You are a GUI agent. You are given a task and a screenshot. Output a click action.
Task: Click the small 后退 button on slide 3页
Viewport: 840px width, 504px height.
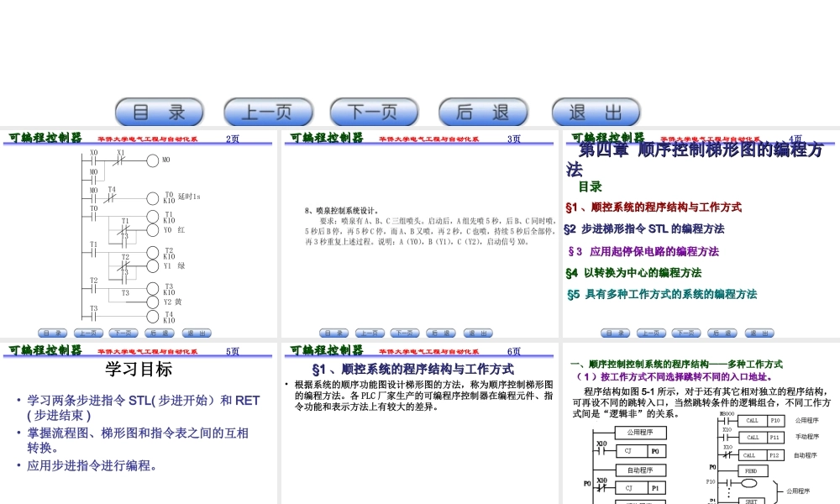click(x=440, y=333)
